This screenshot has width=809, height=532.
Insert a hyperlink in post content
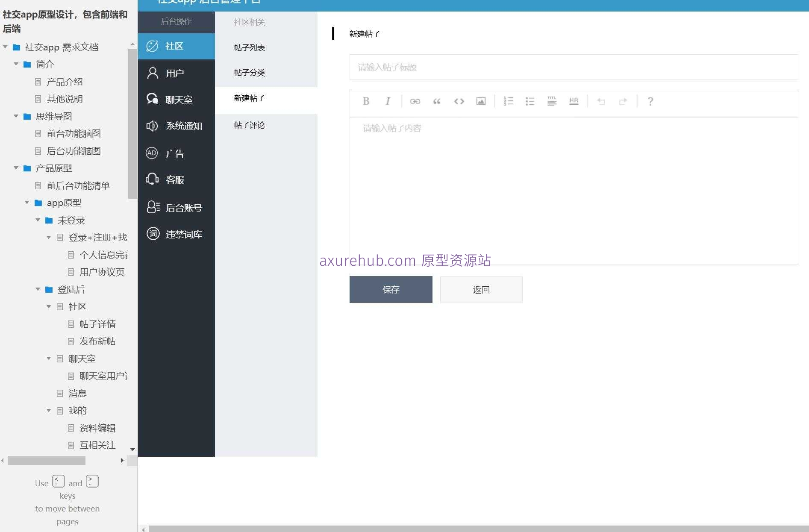415,101
